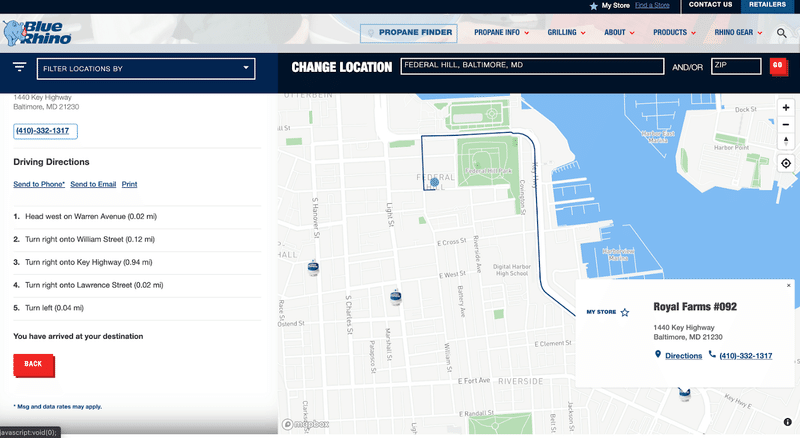Expand the Propane Info menu
The height and width of the screenshot is (438, 800).
click(x=502, y=33)
